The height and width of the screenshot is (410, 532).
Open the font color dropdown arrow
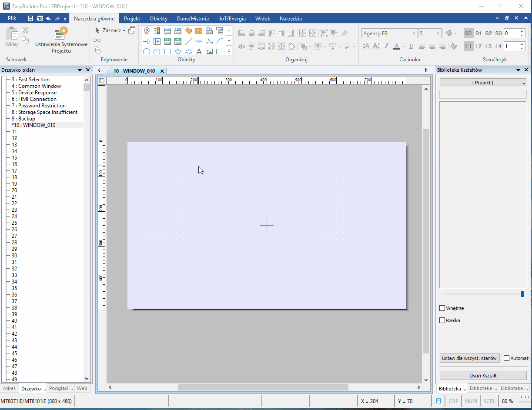pos(403,47)
